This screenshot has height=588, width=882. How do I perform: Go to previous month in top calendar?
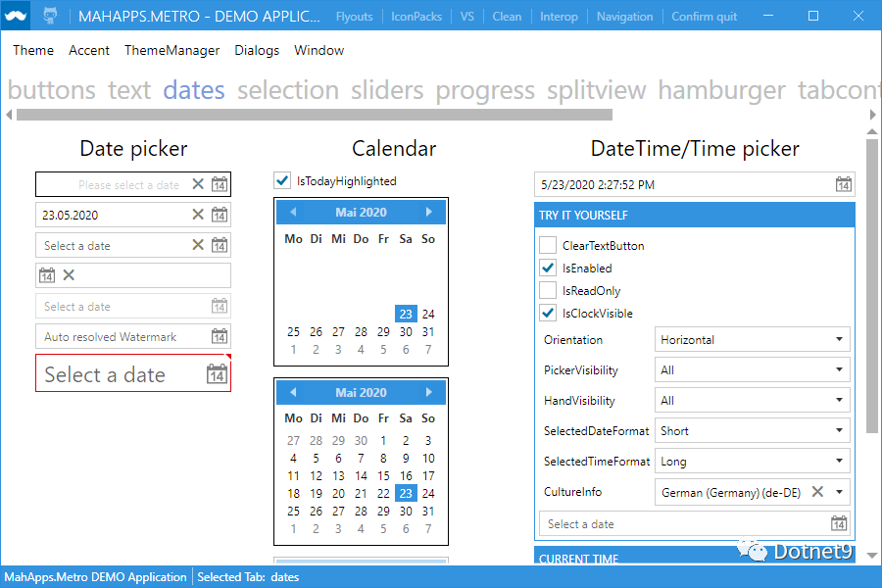pyautogui.click(x=293, y=212)
